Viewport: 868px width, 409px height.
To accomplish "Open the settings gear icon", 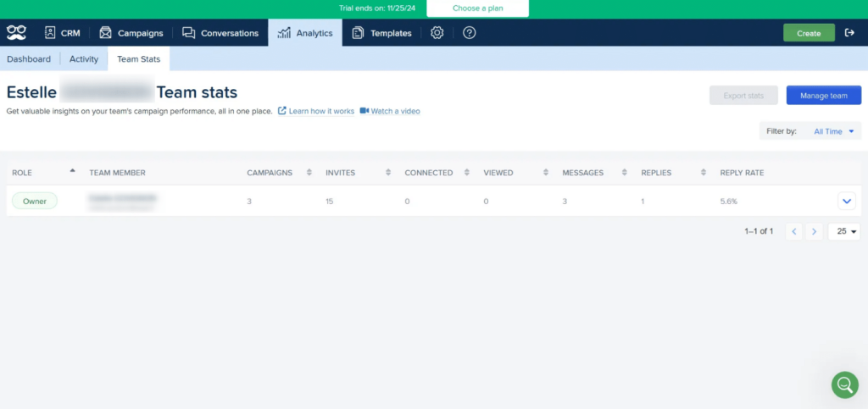I will (437, 33).
